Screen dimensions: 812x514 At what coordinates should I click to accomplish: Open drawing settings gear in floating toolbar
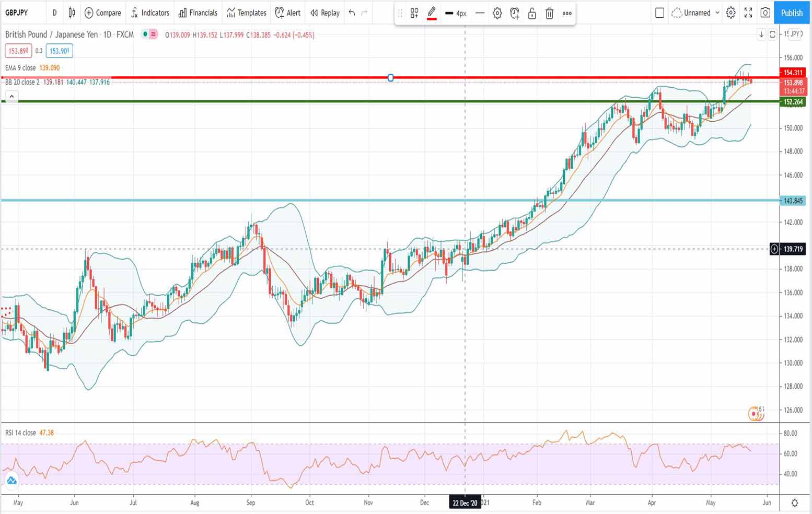point(497,14)
